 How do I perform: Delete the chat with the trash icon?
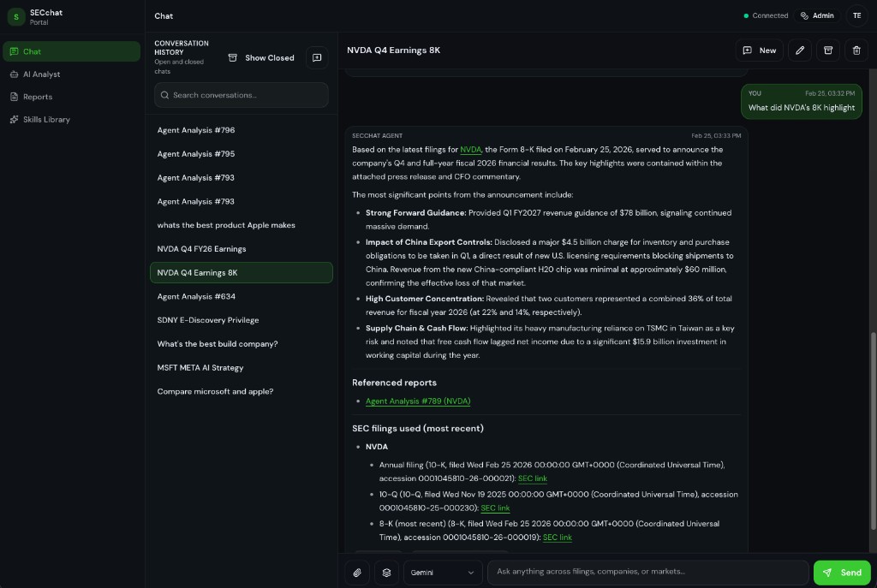(x=856, y=50)
